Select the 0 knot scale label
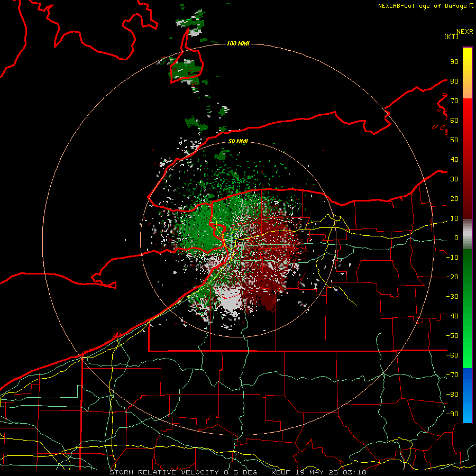Screen dimensions: 476x476 pos(456,237)
